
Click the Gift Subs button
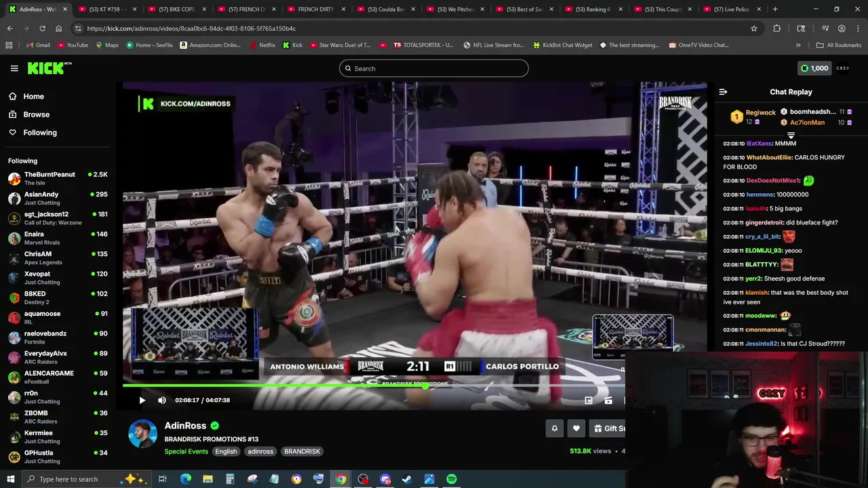(x=608, y=428)
